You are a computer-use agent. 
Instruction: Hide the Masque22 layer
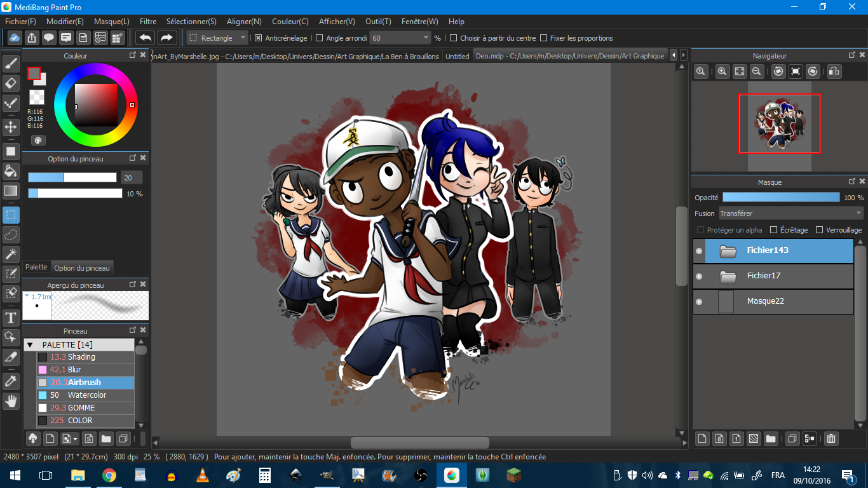coord(699,302)
